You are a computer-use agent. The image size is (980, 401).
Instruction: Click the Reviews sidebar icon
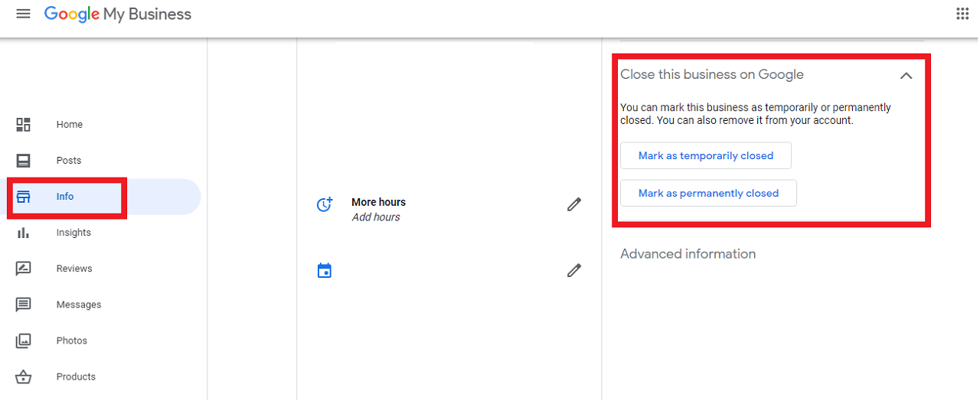[24, 269]
